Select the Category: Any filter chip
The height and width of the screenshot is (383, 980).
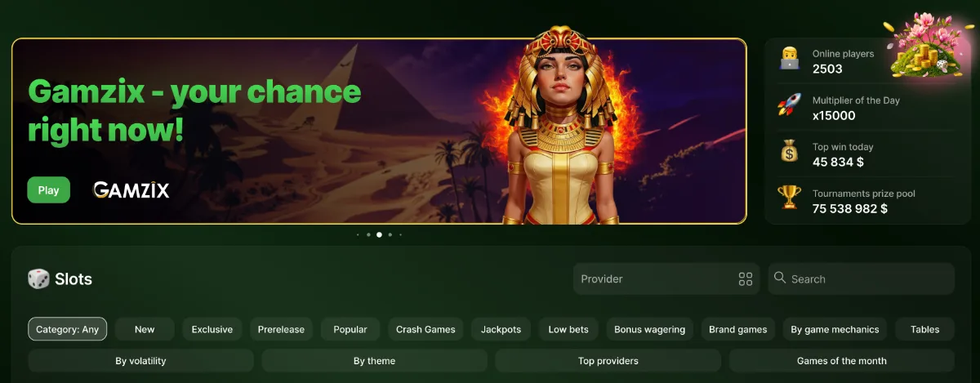pos(68,329)
